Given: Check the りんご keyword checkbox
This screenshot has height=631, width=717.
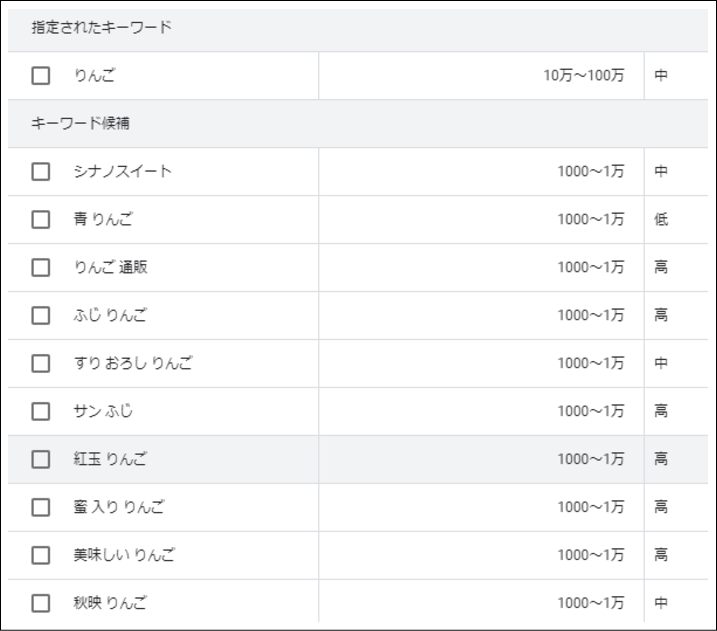Looking at the screenshot, I should tap(41, 75).
